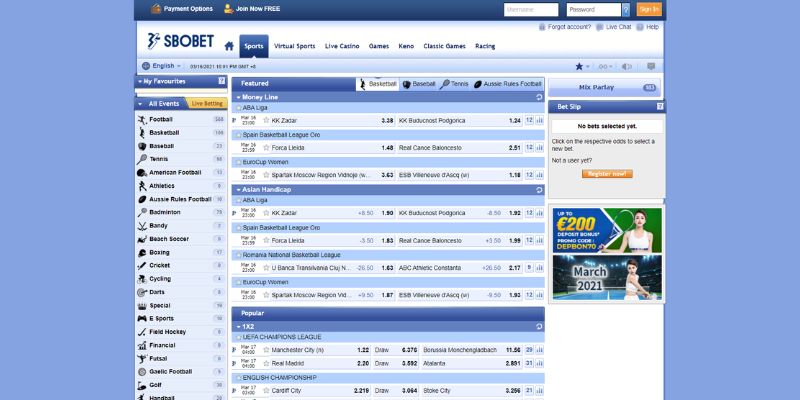
Task: View statistics for Real Madrid match
Action: tap(539, 363)
